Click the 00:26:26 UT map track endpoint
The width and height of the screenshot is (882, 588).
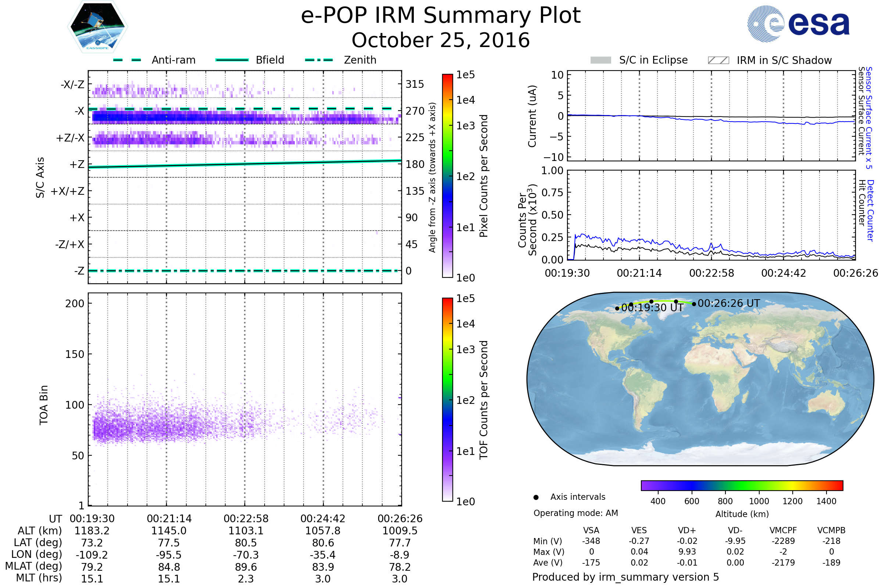click(694, 304)
